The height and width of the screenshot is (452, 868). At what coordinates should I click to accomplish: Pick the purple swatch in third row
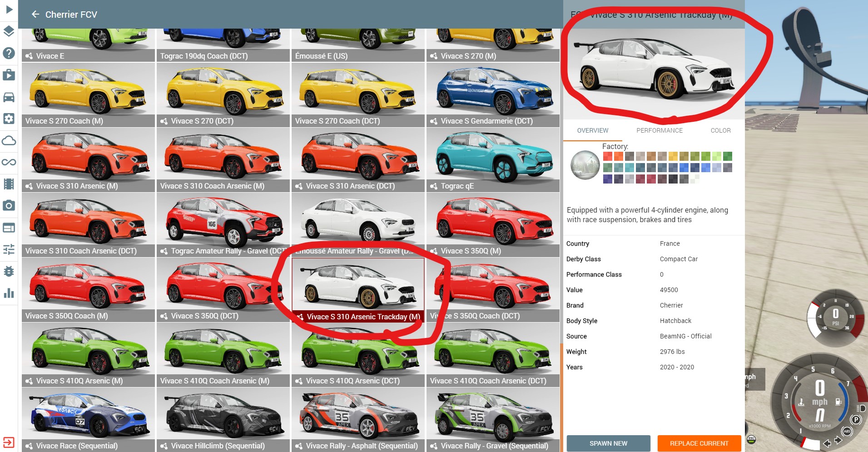tap(608, 179)
